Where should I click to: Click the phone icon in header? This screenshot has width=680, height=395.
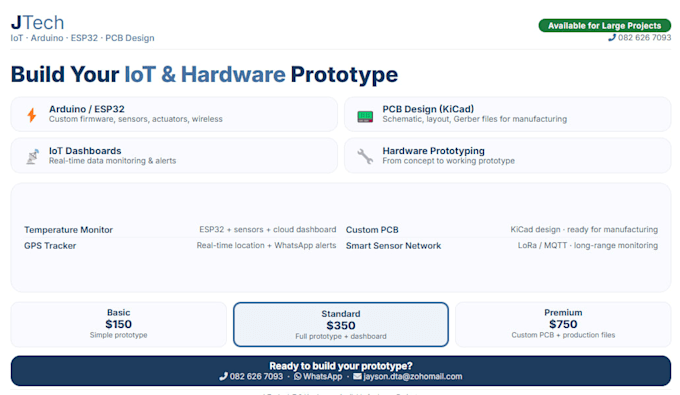coord(612,38)
